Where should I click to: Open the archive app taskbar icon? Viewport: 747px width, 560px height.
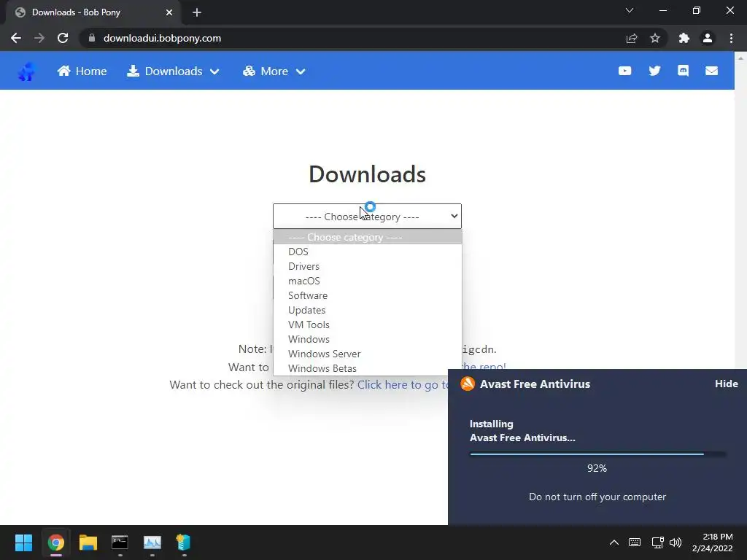pyautogui.click(x=183, y=542)
